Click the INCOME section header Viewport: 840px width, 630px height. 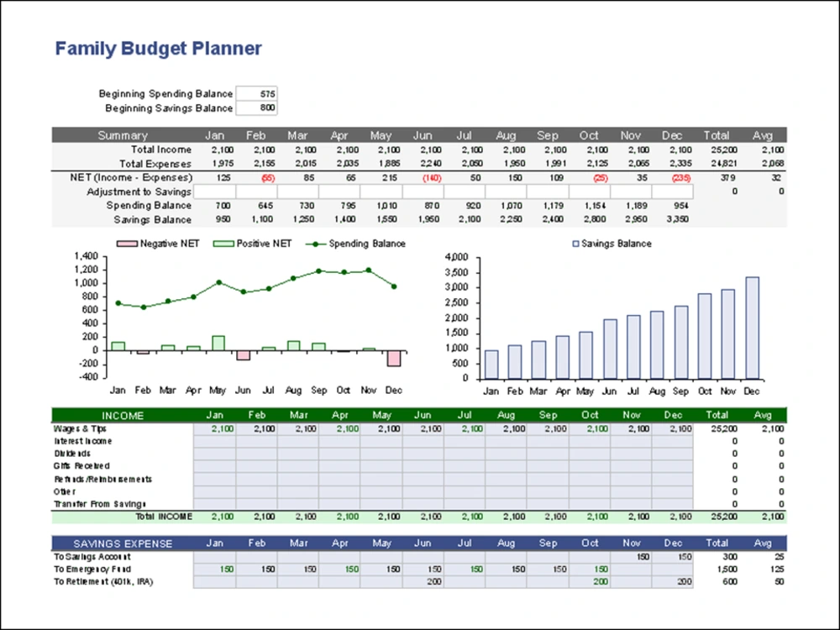pyautogui.click(x=123, y=415)
